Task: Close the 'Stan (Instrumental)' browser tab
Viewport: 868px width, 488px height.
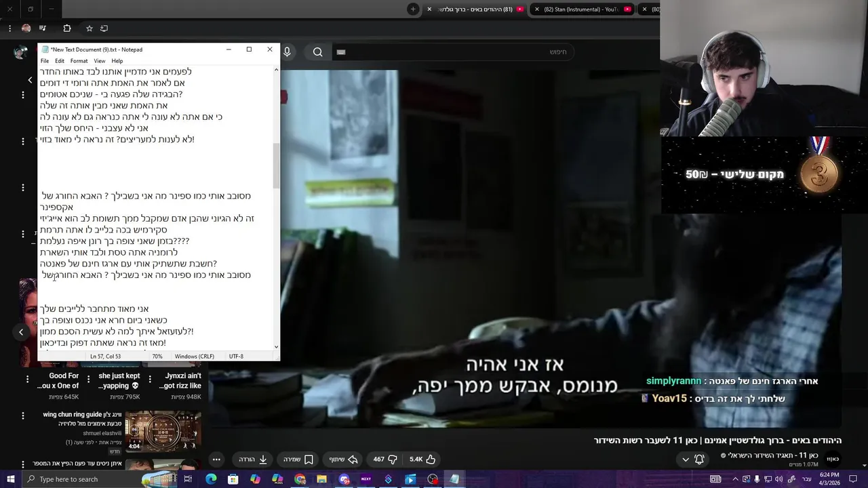Action: (x=537, y=9)
